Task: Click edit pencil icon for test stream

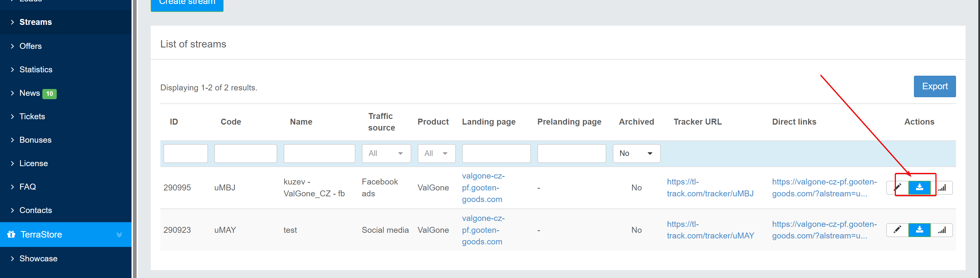Action: click(898, 230)
